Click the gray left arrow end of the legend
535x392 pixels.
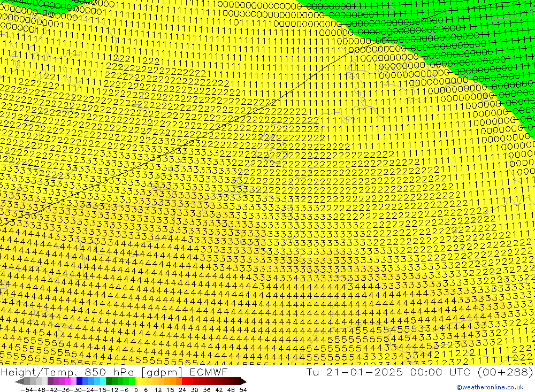(x=19, y=381)
